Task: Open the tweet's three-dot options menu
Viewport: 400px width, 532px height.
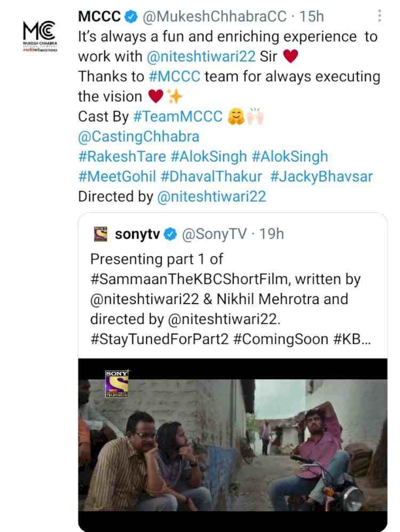Action: [x=379, y=16]
